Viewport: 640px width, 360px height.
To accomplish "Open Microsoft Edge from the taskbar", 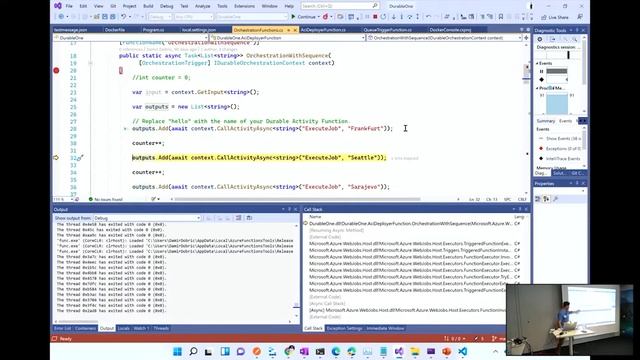I will click(336, 351).
